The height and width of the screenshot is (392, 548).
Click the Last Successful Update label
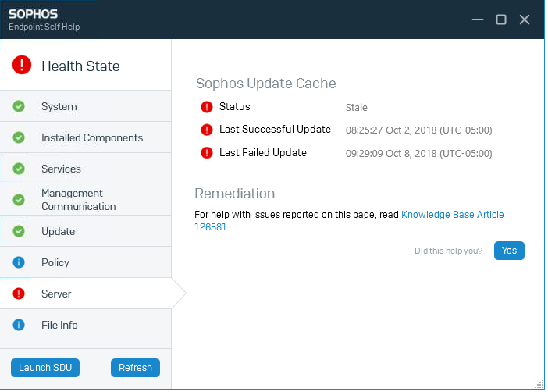pos(275,130)
